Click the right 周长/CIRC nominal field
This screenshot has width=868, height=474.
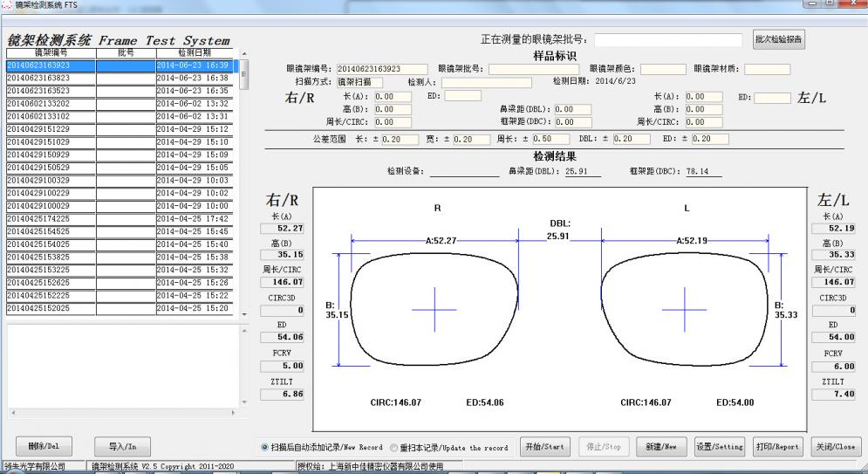pos(393,122)
